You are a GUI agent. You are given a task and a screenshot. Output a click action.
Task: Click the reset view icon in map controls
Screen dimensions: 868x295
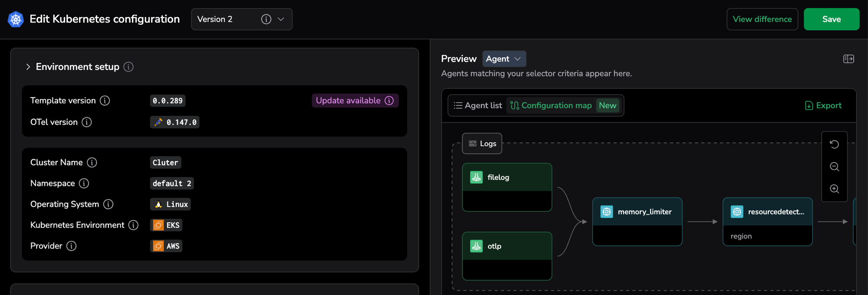[x=834, y=144]
